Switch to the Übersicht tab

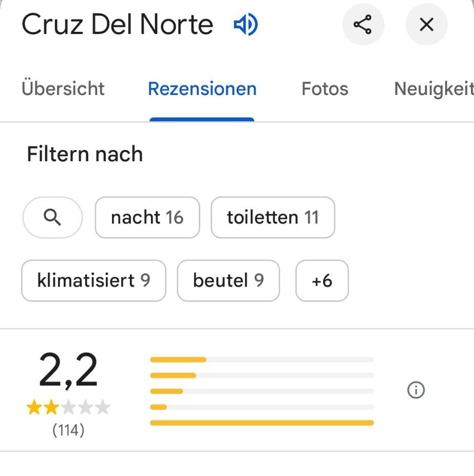[63, 89]
